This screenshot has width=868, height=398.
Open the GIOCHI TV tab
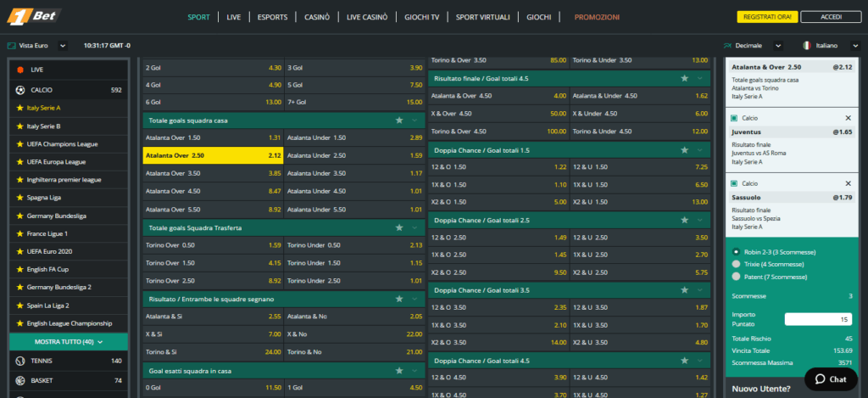point(422,17)
